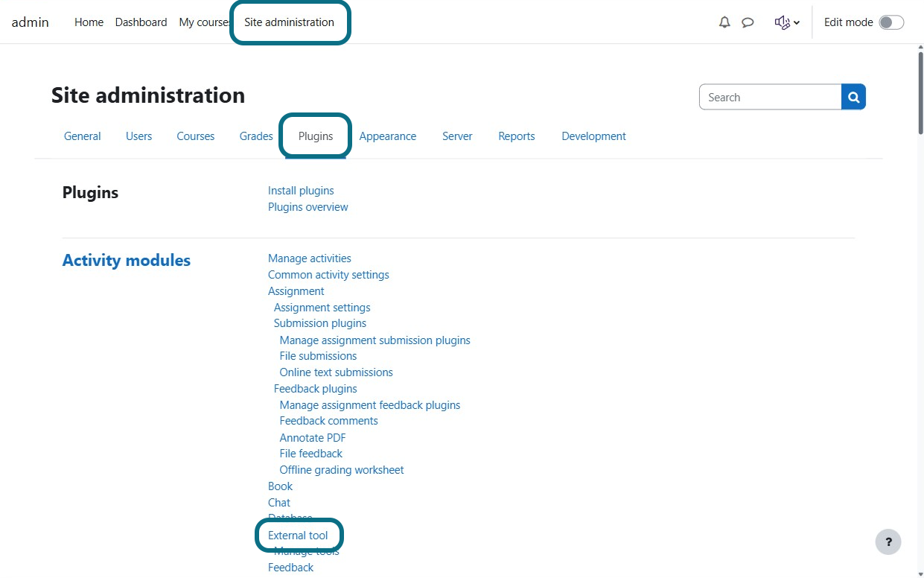Click the admin site name
Image resolution: width=924 pixels, height=578 pixels.
31,22
